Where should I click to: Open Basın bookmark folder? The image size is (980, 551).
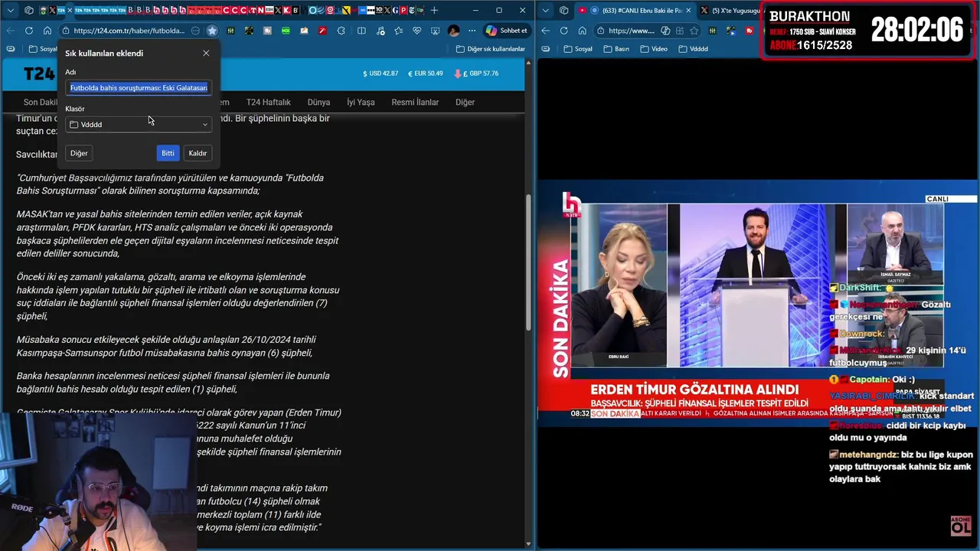[x=616, y=49]
